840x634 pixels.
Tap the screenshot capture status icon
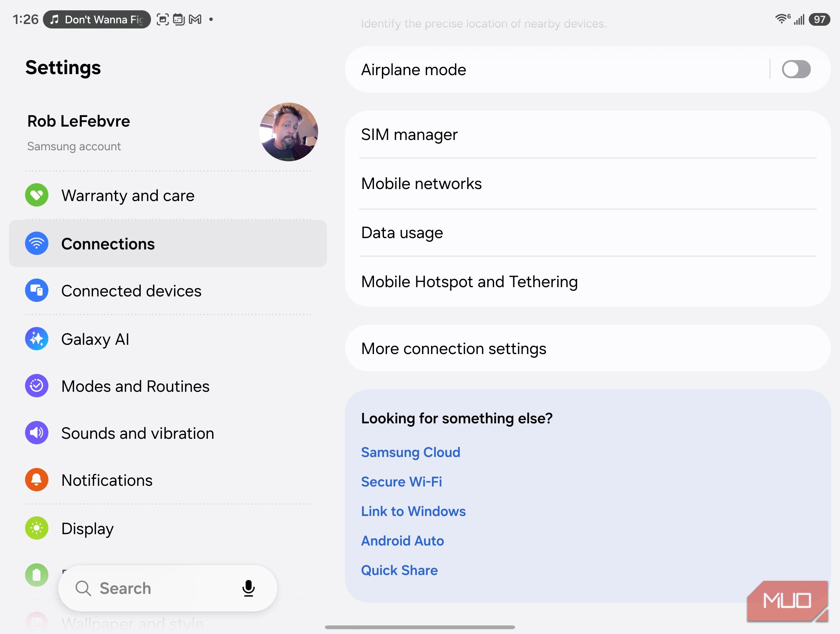163,19
